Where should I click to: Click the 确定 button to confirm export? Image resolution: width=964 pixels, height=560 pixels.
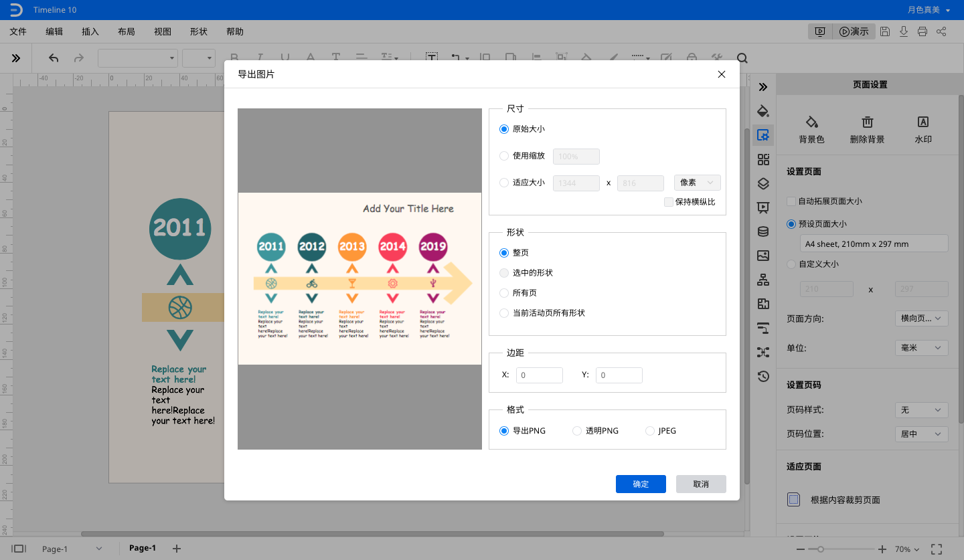click(641, 484)
